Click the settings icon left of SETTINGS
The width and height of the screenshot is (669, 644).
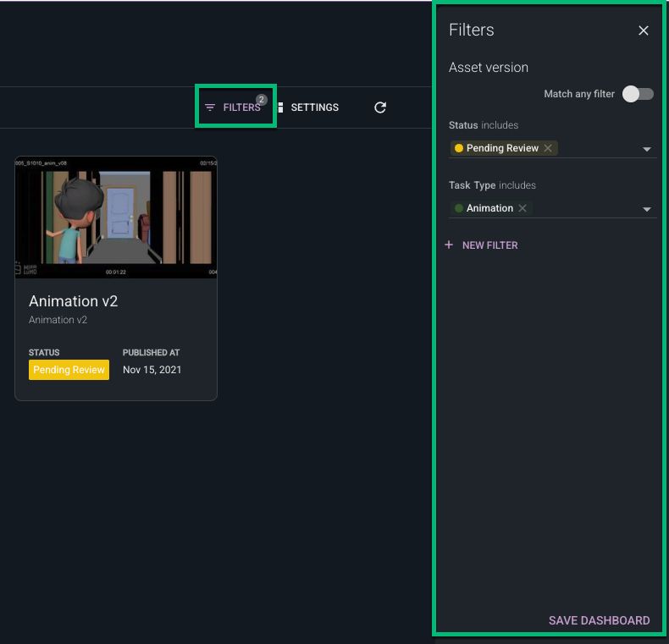(x=280, y=107)
